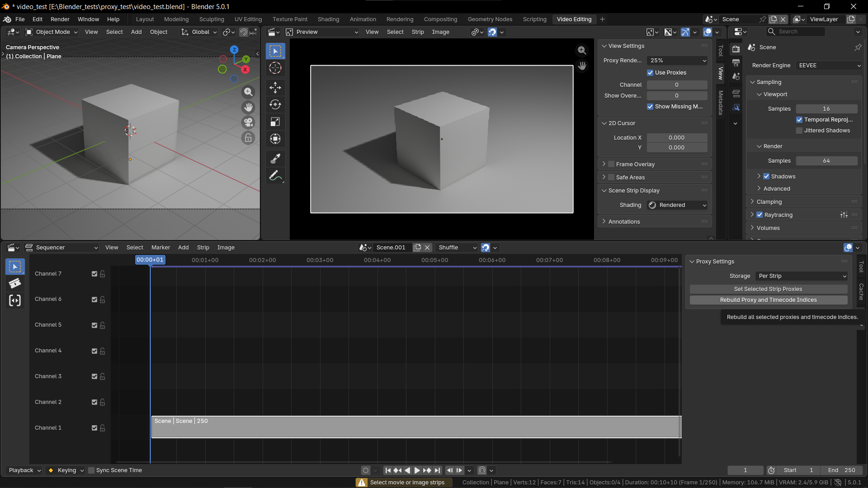
Task: Open sequencer Marker menu
Action: click(x=160, y=248)
